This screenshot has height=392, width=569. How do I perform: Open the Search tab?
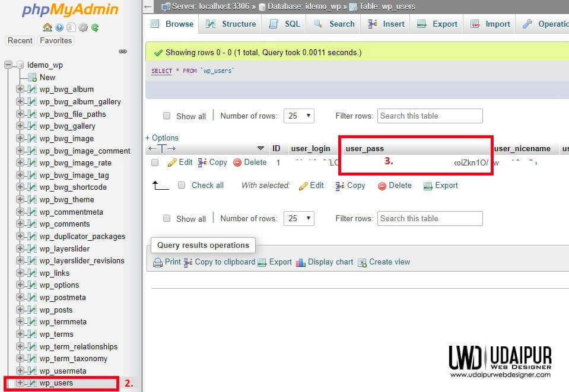333,24
